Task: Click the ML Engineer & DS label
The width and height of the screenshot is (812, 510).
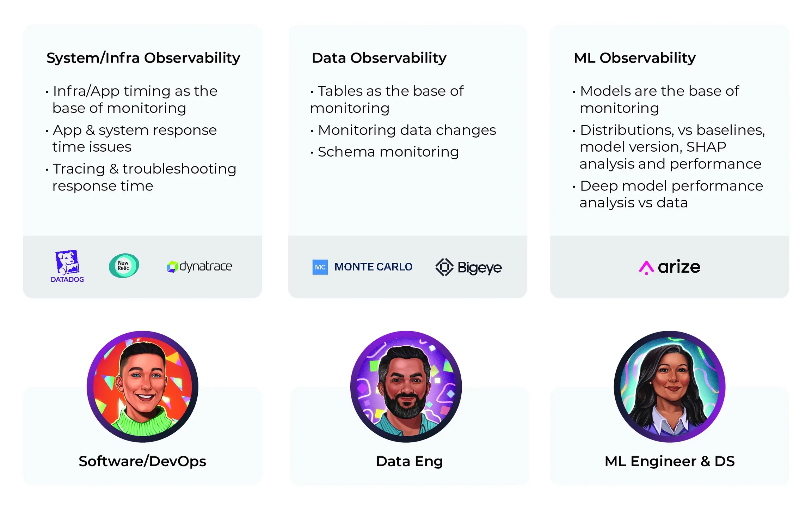Action: (x=670, y=461)
